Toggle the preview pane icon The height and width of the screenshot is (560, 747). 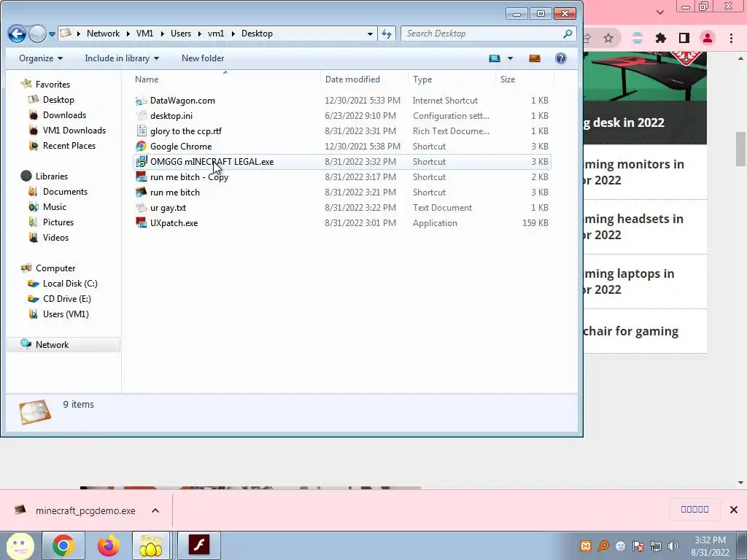click(535, 58)
